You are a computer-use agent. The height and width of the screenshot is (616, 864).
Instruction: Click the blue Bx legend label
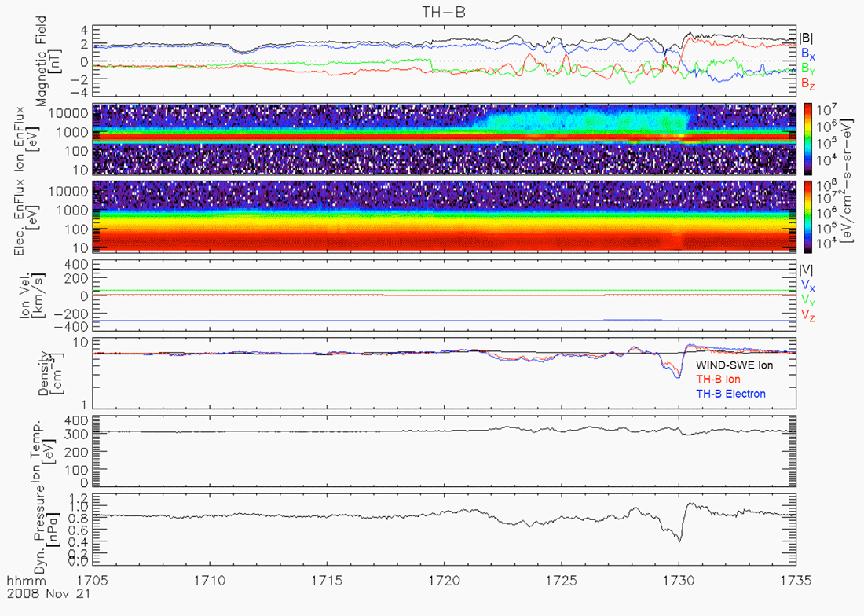click(807, 53)
